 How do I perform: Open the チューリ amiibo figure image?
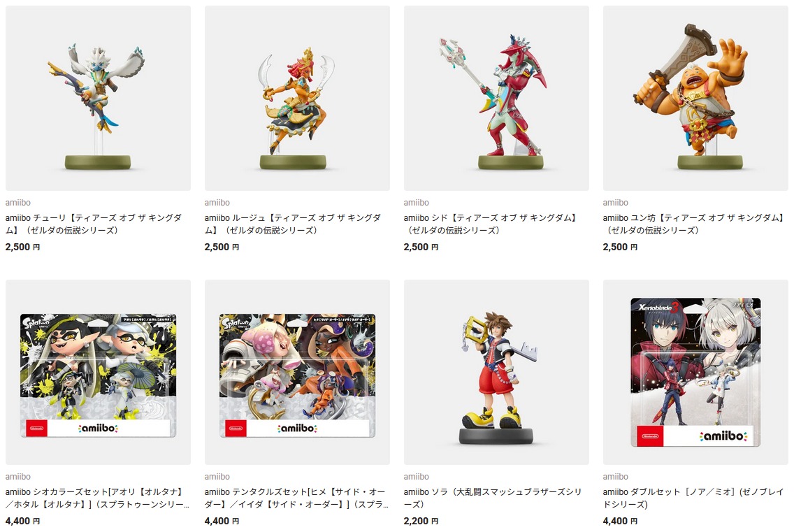tap(98, 99)
